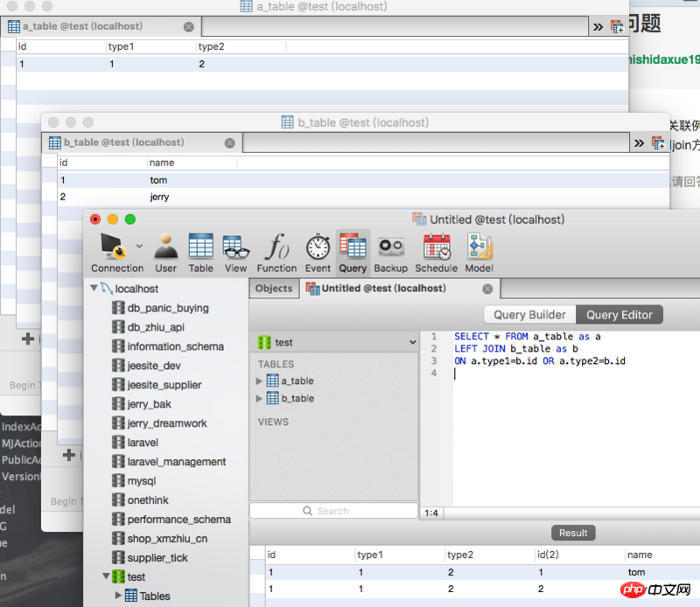
Task: Expand the Tables node under test
Action: (x=120, y=597)
